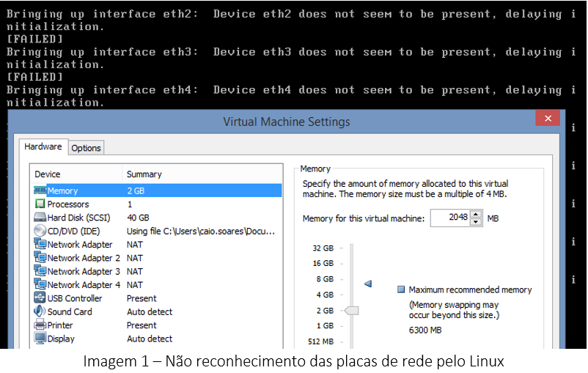Image resolution: width=588 pixels, height=373 pixels.
Task: Click the Summary column header
Action: click(x=144, y=174)
